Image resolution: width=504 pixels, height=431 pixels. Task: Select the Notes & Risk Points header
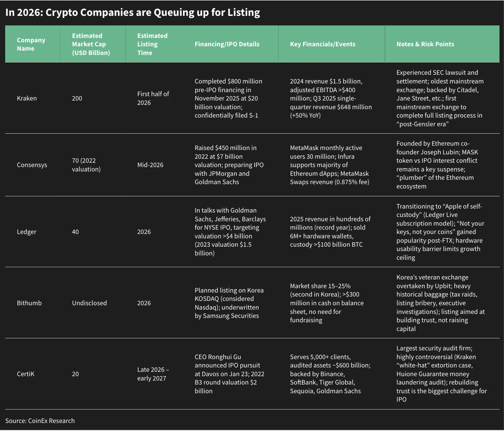point(425,44)
